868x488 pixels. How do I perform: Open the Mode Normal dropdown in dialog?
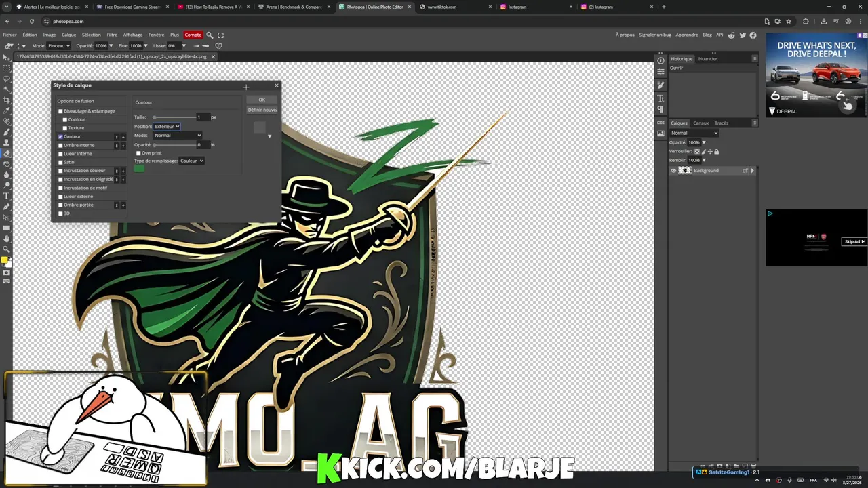coord(178,136)
